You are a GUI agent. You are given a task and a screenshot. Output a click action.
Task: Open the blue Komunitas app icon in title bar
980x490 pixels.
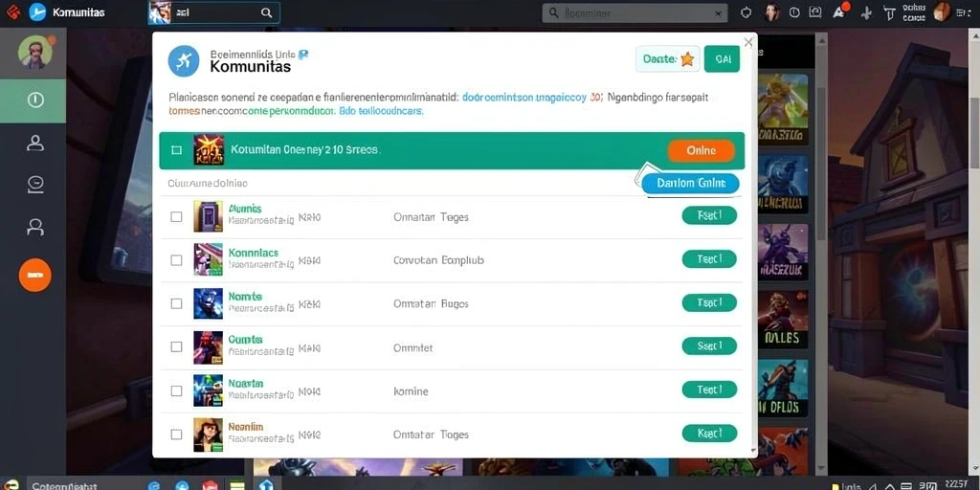click(37, 11)
